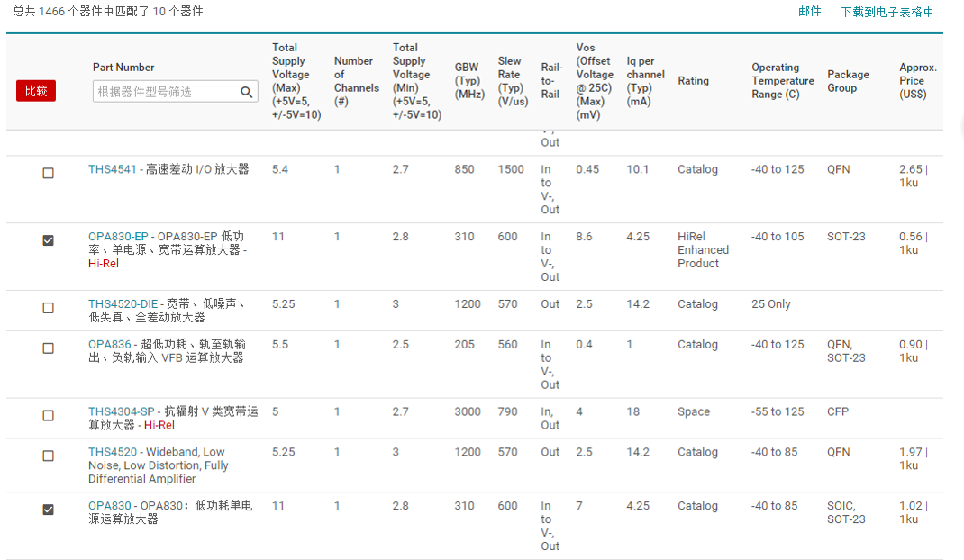
Task: Click the 2.65 | 1ku price cell
Action: [x=914, y=176]
